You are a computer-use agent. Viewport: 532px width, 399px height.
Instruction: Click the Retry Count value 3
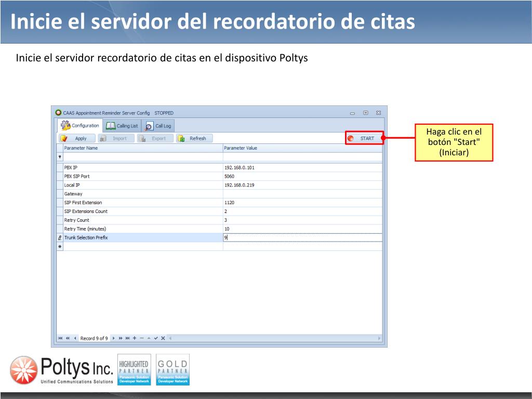coord(225,220)
